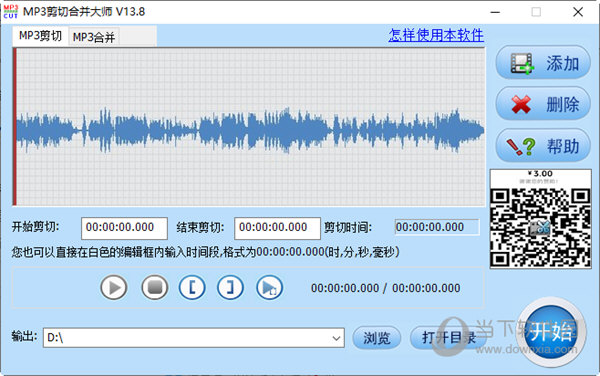Image resolution: width=600 pixels, height=376 pixels.
Task: Click the 浏览 browse button
Action: [x=377, y=338]
